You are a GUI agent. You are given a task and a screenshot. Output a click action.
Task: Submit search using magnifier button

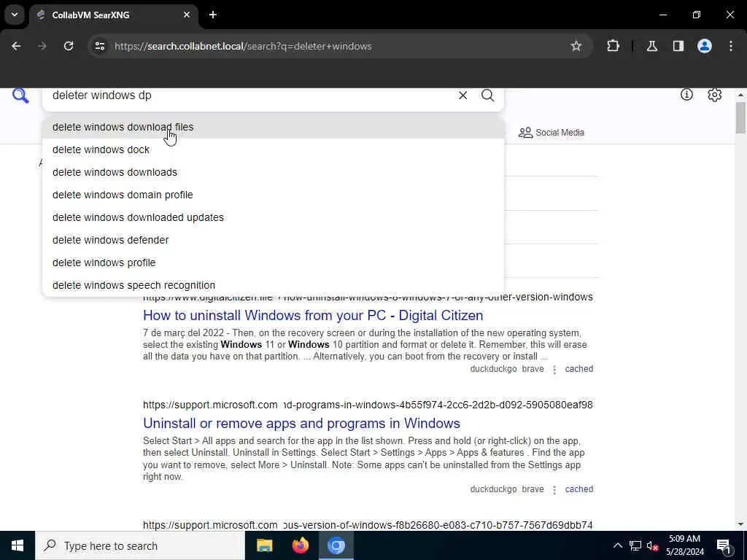pos(487,96)
